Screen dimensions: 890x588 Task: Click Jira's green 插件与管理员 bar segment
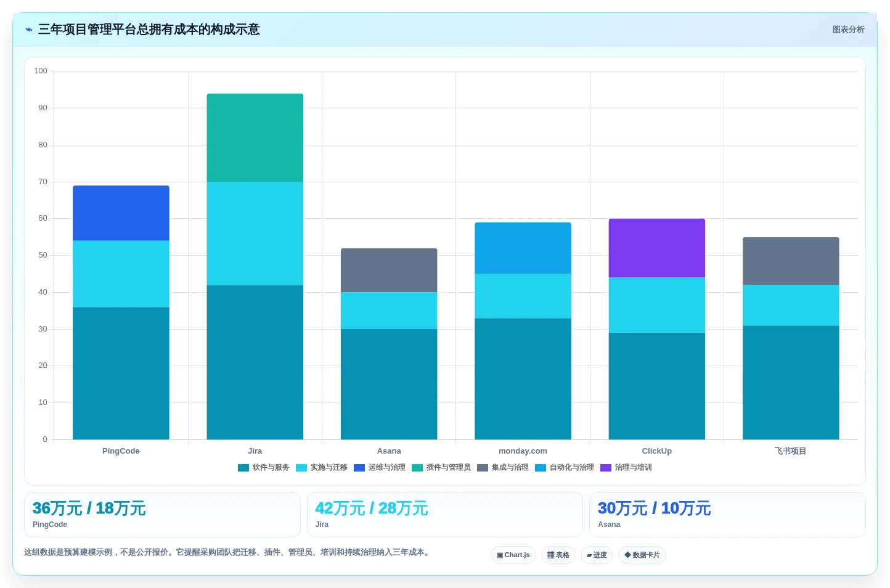click(x=255, y=137)
